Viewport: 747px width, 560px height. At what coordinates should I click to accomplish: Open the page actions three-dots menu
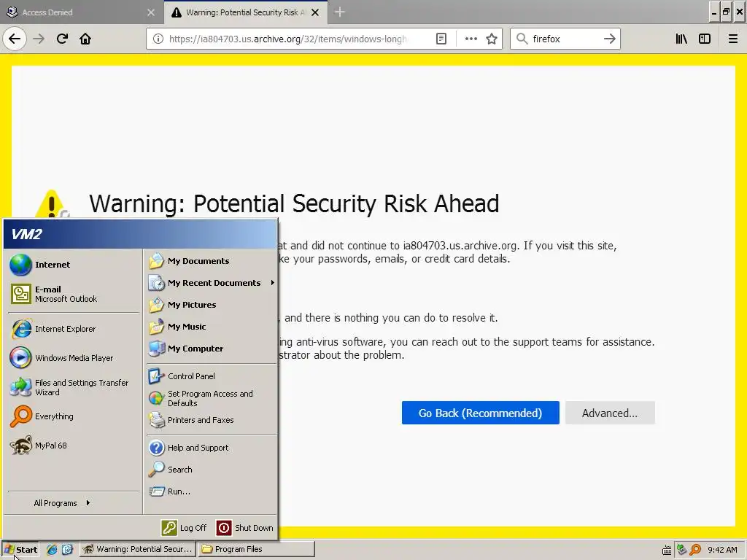(x=471, y=39)
